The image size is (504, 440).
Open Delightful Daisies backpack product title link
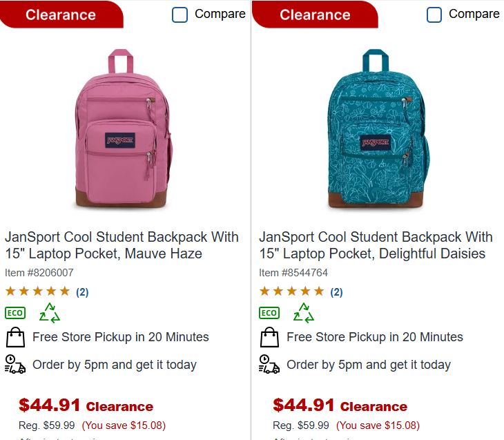376,245
